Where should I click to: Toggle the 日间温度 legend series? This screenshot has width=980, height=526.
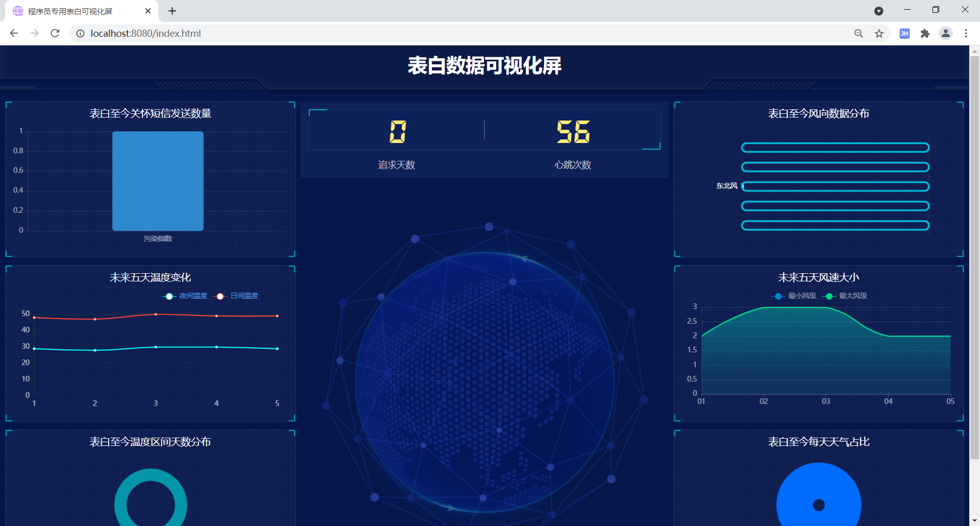(x=236, y=296)
